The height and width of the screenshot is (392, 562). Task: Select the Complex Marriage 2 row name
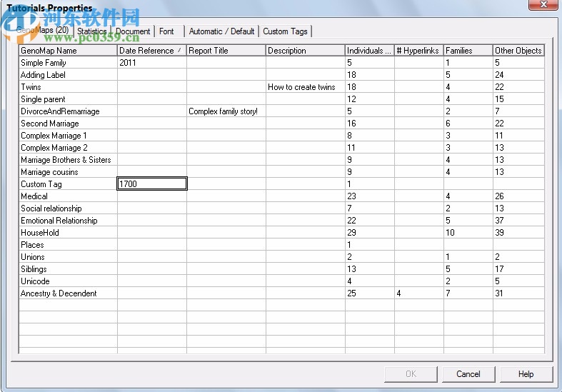click(x=54, y=148)
